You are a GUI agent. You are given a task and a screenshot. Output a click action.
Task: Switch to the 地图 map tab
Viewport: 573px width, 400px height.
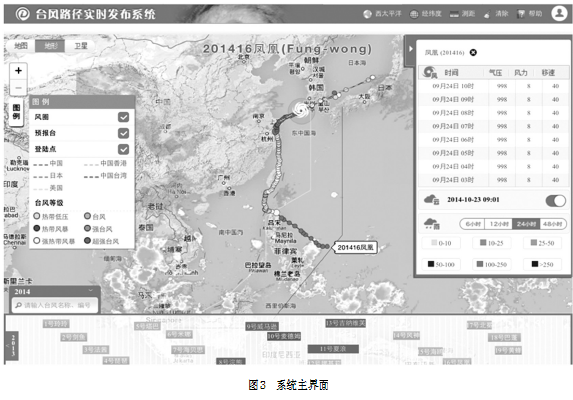[21, 46]
